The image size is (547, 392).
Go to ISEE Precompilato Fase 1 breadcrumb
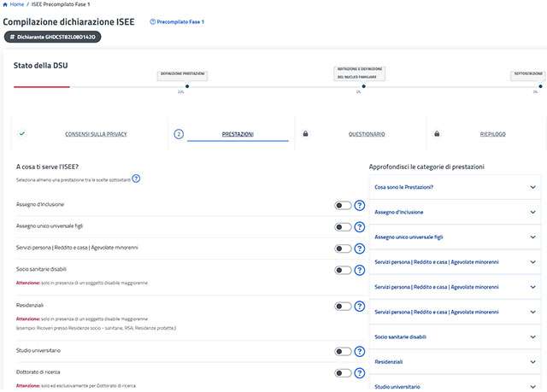tap(61, 4)
